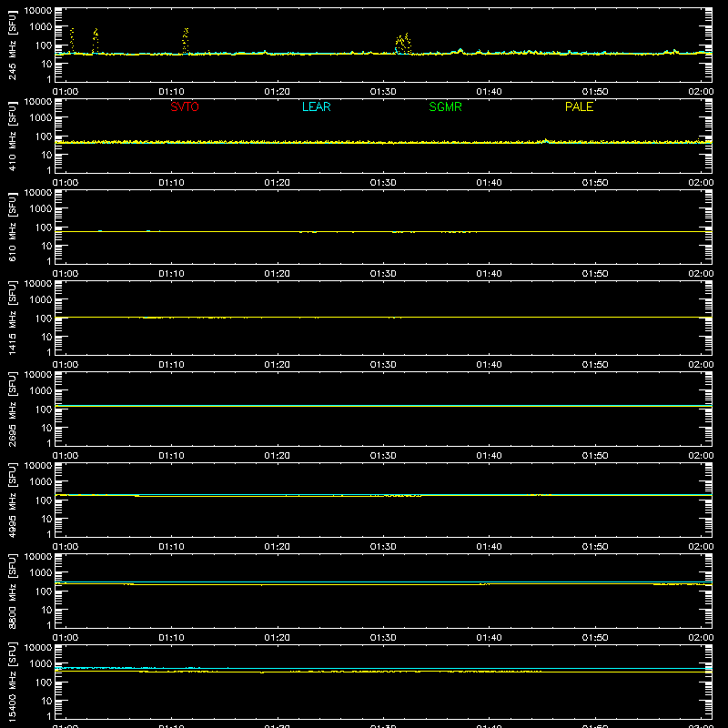Click the 2695 MHz [SFU] axis title

click(x=12, y=409)
